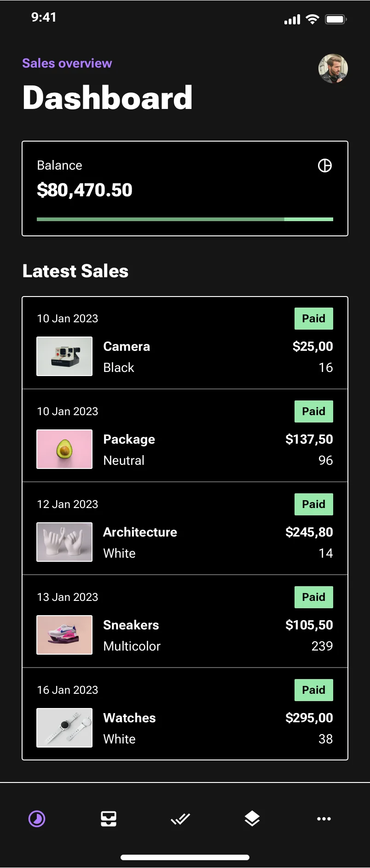
Task: Tap the home indicator bar
Action: (185, 857)
